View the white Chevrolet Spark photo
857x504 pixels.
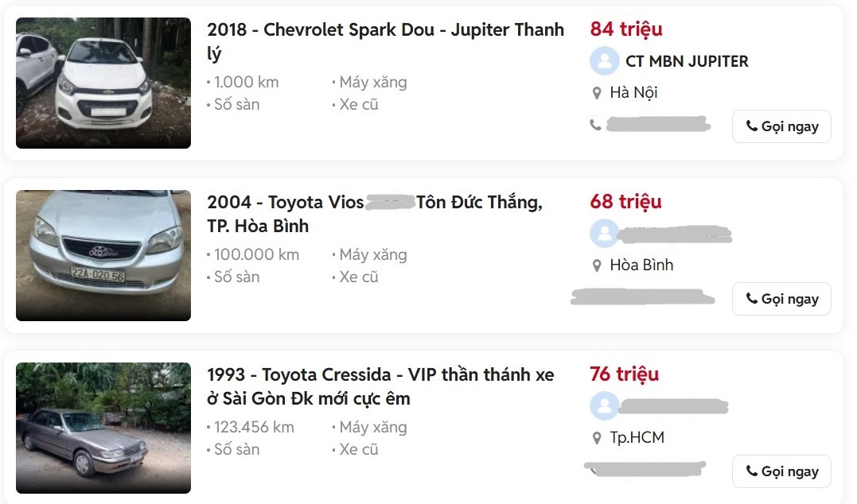pos(103,83)
